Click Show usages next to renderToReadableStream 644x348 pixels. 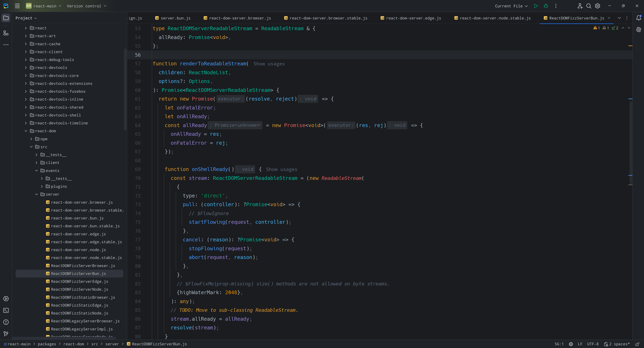[x=269, y=64]
